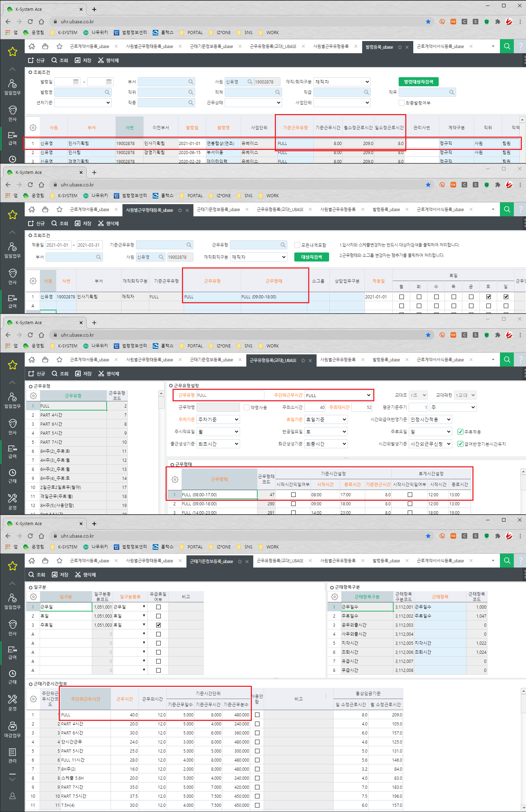Open tab overflow arrow in 발령등록 window
This screenshot has height=812, width=526.
(493, 46)
